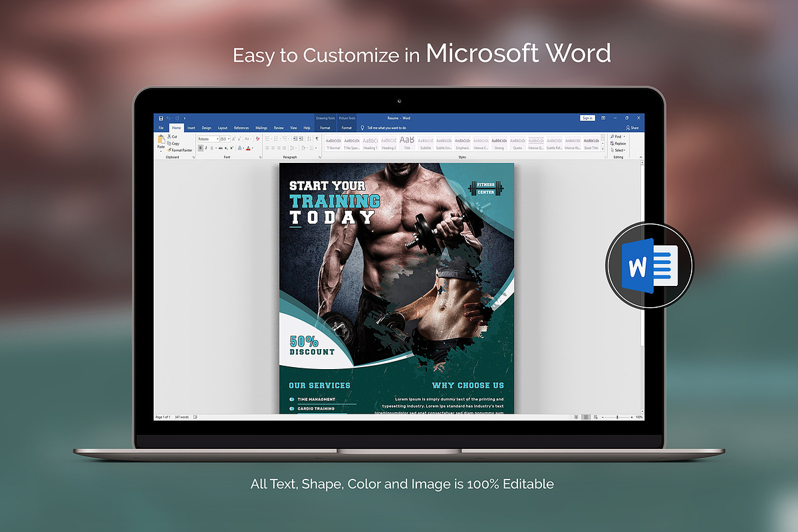Expand the Styles gallery More arrow
This screenshot has width=798, height=532.
click(x=602, y=149)
